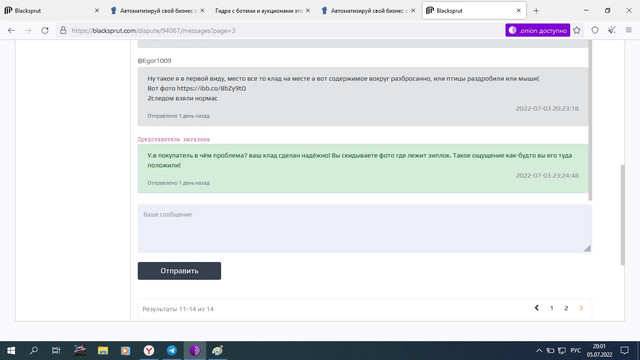Click the green reply starting У.в покупатель
The image size is (640, 360).
(x=363, y=169)
